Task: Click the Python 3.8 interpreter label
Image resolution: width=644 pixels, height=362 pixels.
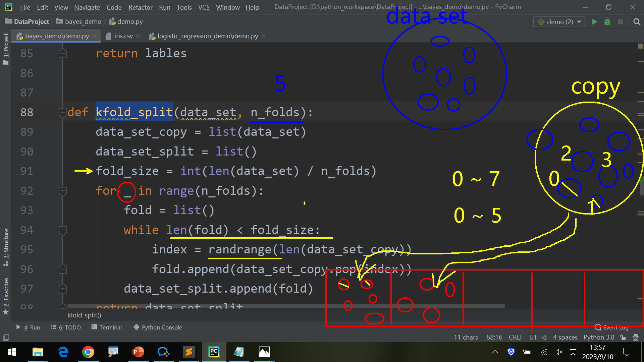Action: pos(599,337)
